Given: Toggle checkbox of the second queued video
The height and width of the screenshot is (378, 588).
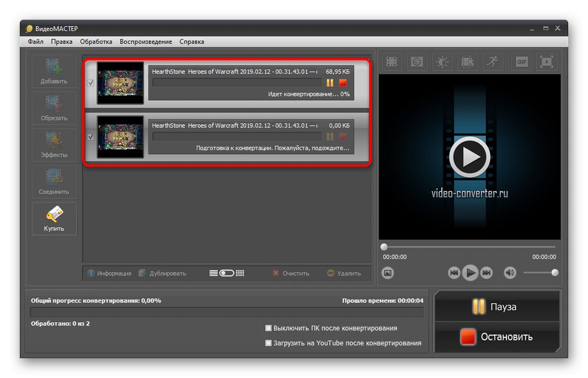Looking at the screenshot, I should point(90,137).
